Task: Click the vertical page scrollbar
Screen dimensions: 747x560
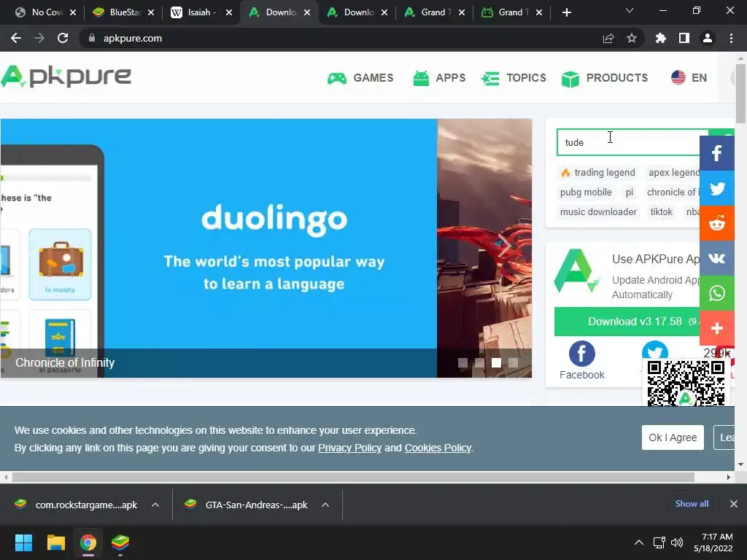Action: tap(740, 93)
